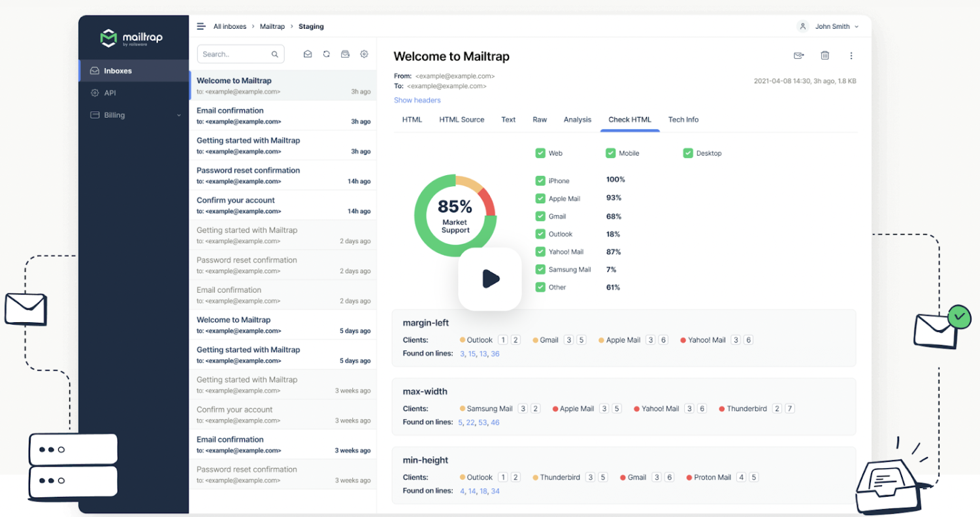Screen dimensions: 980x517
Task: Click the magnifier icon in search box
Action: pyautogui.click(x=275, y=54)
